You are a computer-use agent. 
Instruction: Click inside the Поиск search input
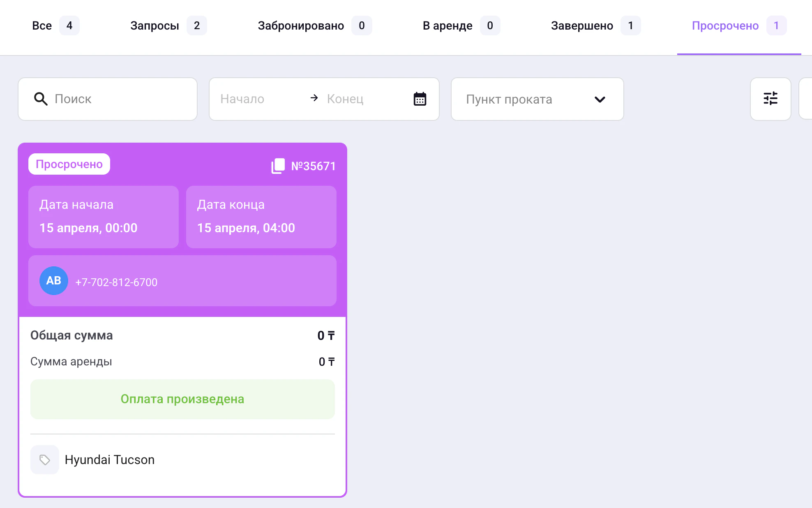click(x=103, y=99)
